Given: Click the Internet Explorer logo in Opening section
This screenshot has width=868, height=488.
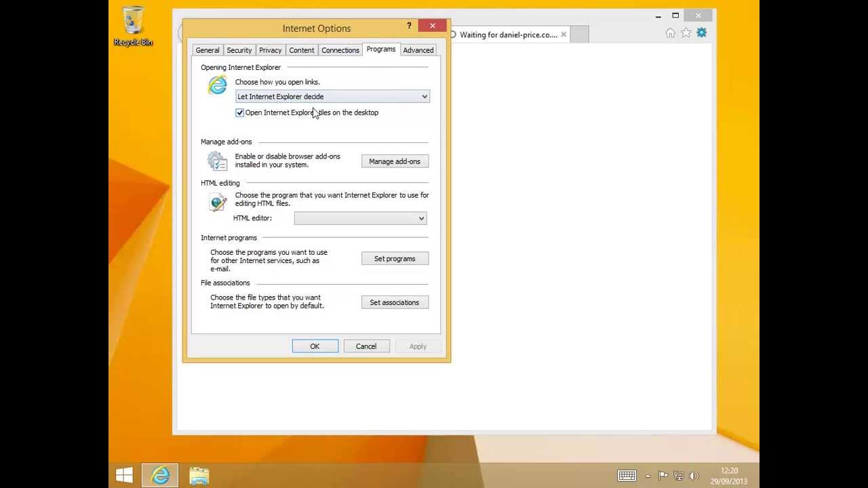Looking at the screenshot, I should tap(218, 85).
